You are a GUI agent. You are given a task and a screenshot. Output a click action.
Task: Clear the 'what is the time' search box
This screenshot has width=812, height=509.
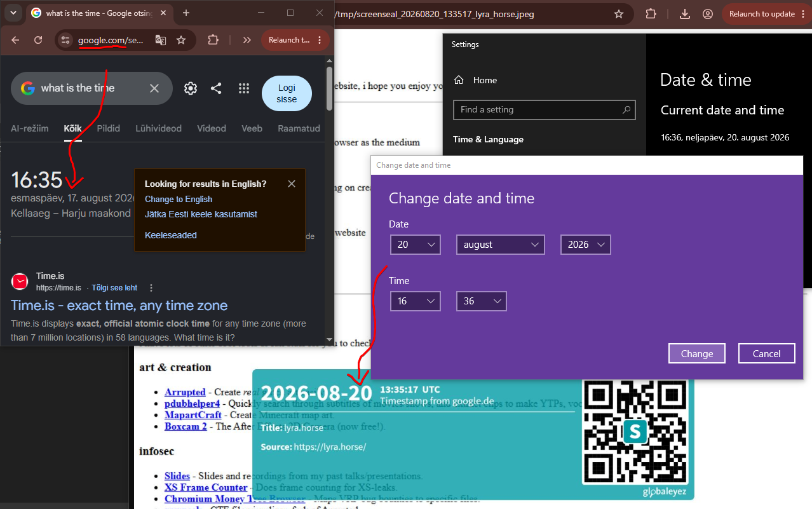154,88
